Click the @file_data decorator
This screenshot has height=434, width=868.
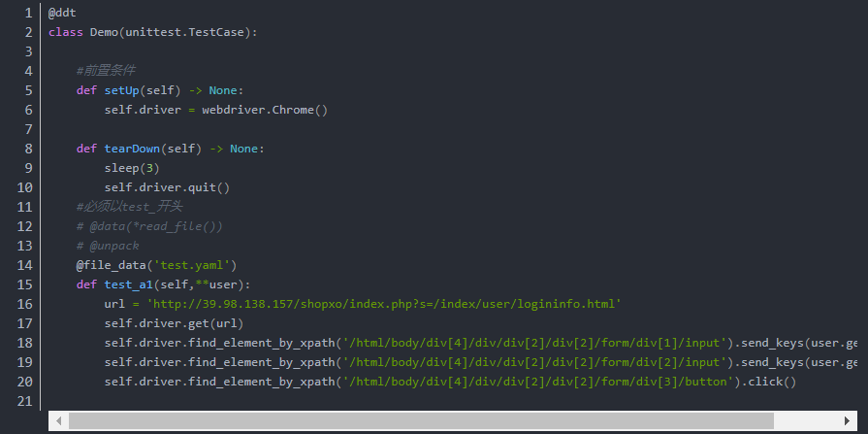point(112,265)
